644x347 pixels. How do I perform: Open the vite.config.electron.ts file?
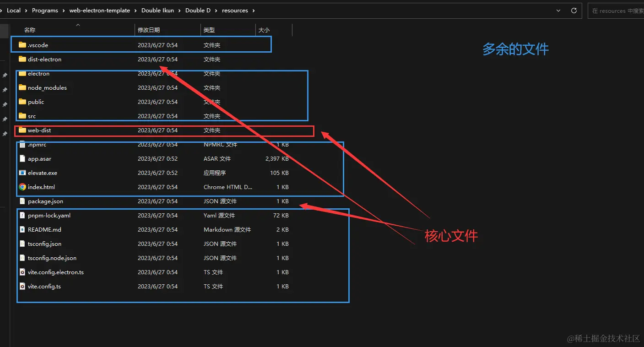point(55,272)
